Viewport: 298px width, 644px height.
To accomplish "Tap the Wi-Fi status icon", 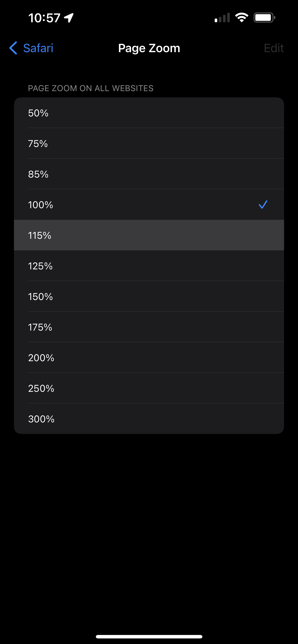I will (241, 17).
